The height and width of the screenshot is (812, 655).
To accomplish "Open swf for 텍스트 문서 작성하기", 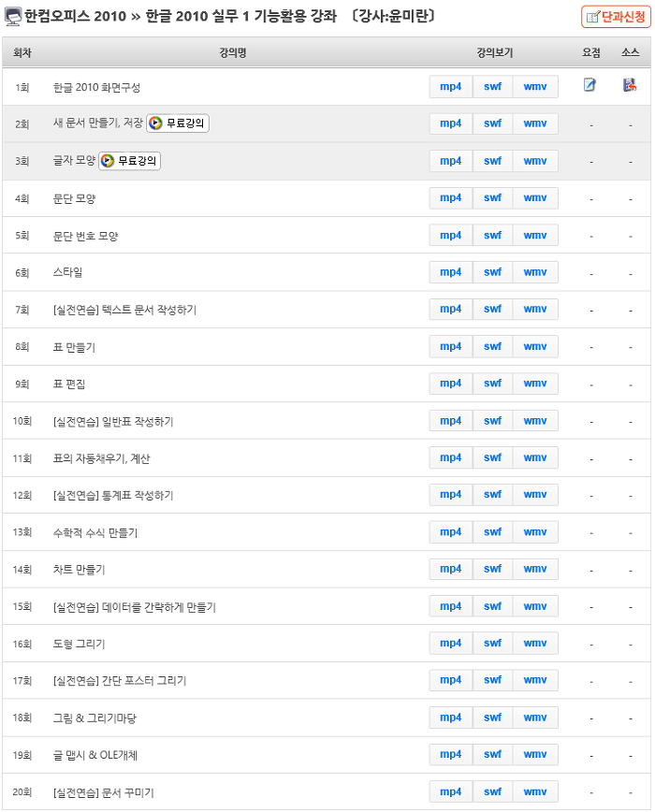I will click(492, 309).
